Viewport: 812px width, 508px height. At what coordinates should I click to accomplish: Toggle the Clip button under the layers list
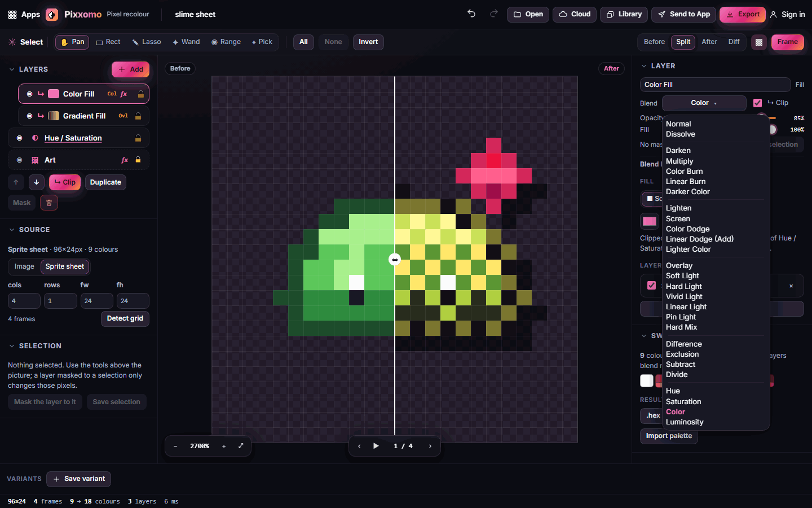[x=65, y=182]
